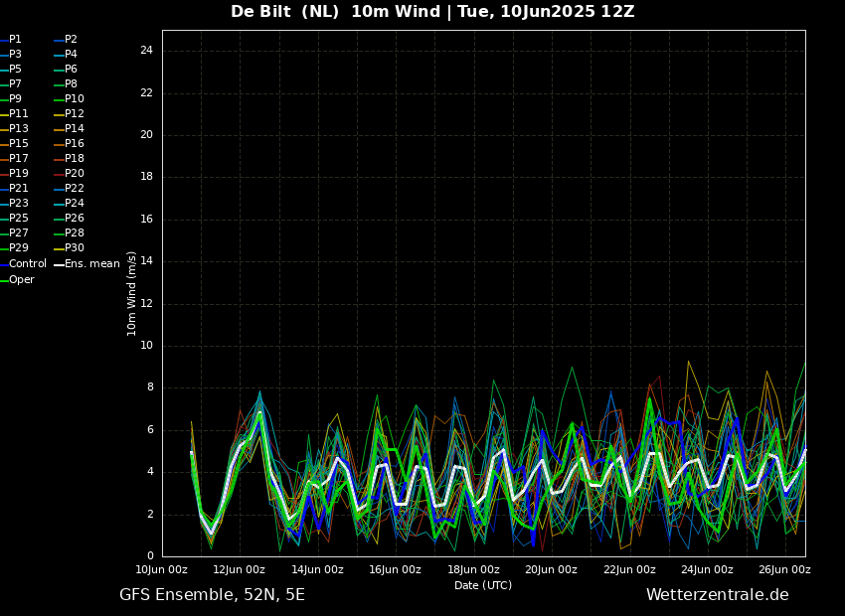845x616 pixels.
Task: Click the P20 legend label
Action: (x=75, y=174)
